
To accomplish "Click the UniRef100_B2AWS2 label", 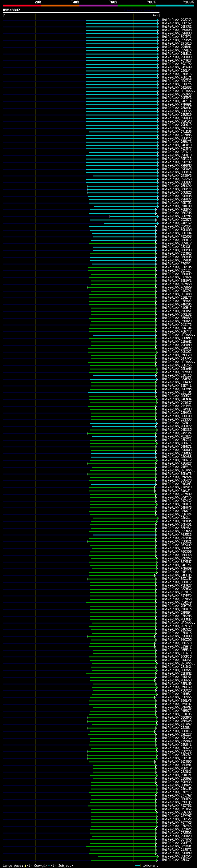I will [x=177, y=349].
